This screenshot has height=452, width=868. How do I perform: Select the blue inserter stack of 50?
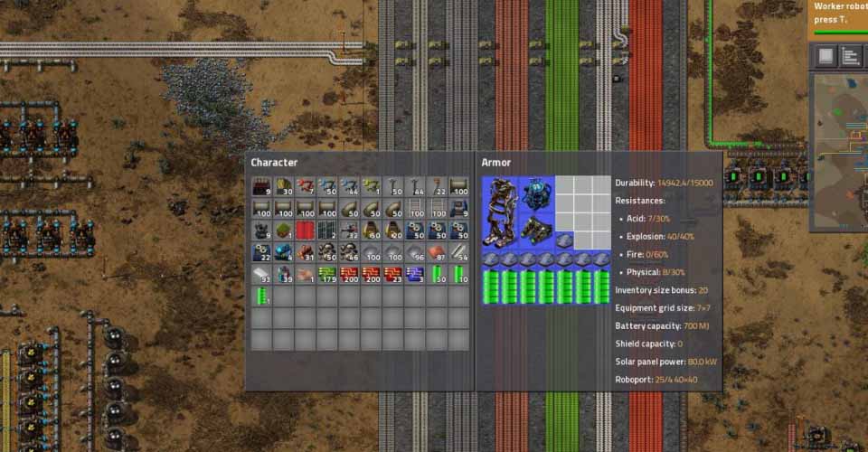(x=327, y=186)
